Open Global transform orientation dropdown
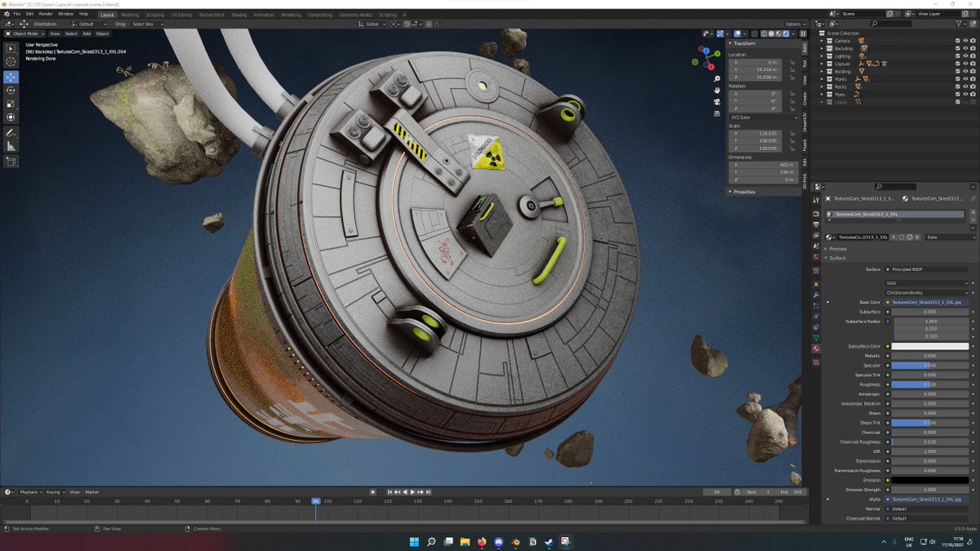 click(372, 24)
